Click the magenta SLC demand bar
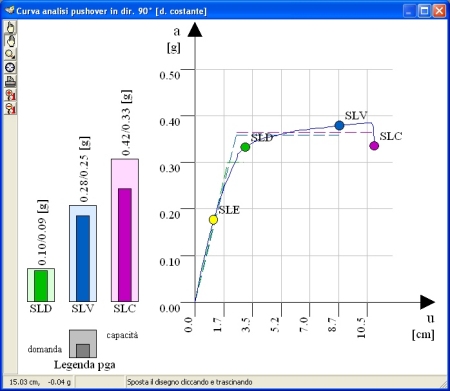Viewport: 450px width, 391px height. 125,245
